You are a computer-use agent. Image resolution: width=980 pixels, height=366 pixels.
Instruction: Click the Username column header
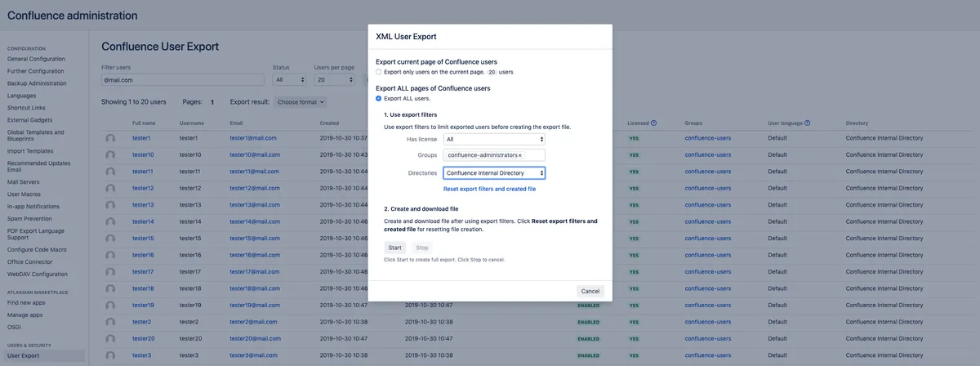(192, 123)
